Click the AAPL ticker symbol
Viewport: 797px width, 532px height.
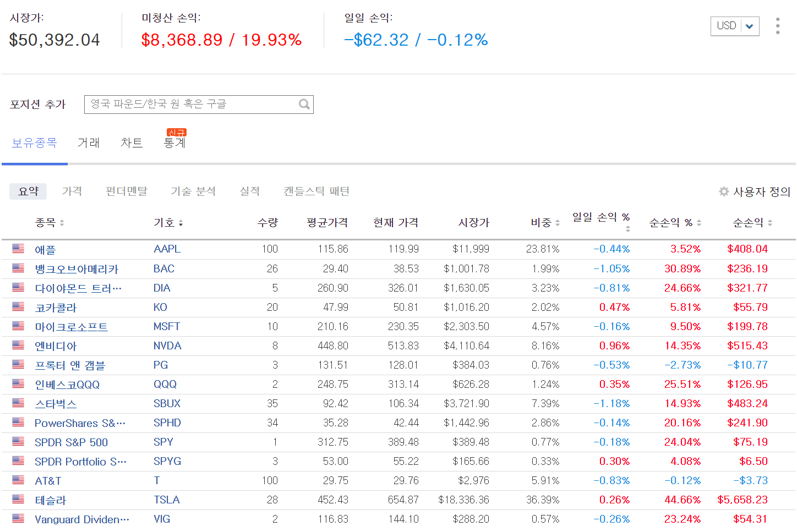coord(167,249)
